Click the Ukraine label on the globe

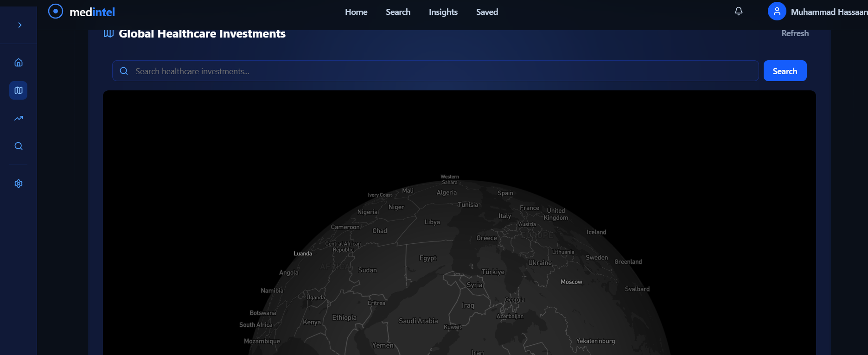point(540,263)
